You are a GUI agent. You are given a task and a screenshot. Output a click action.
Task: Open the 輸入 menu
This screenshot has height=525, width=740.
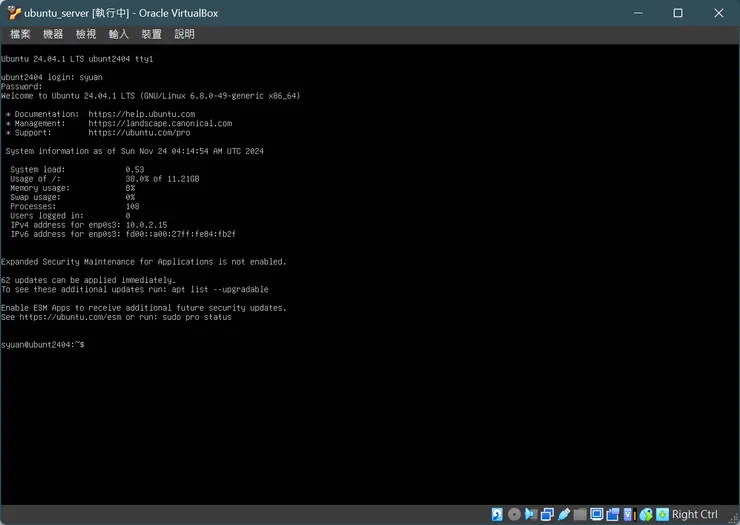118,34
